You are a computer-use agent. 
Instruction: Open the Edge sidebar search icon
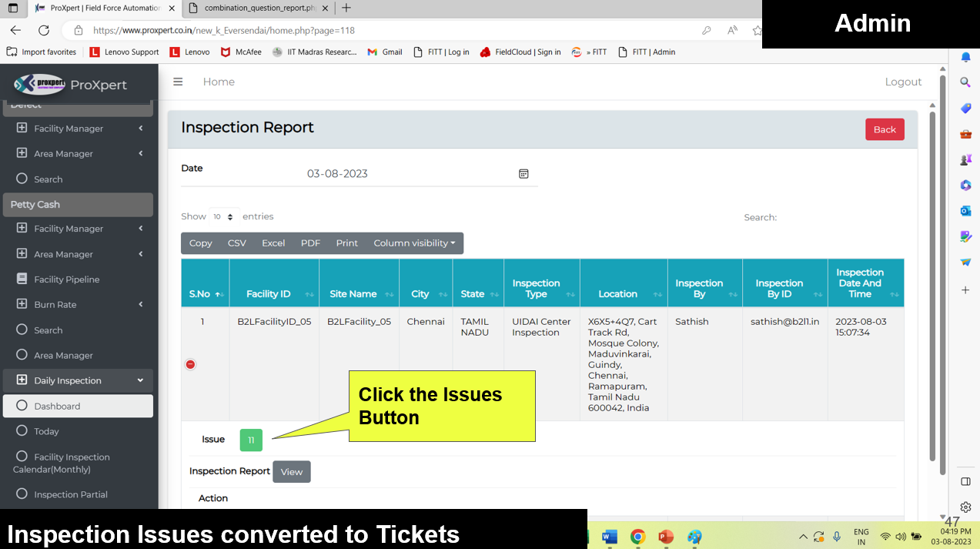click(965, 82)
